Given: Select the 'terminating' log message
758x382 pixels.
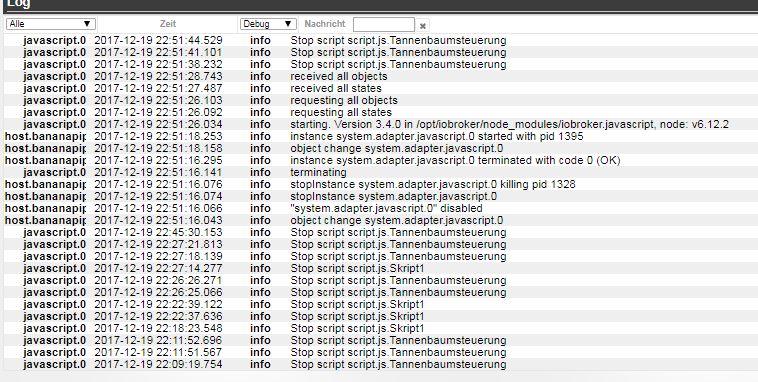Looking at the screenshot, I should (318, 172).
